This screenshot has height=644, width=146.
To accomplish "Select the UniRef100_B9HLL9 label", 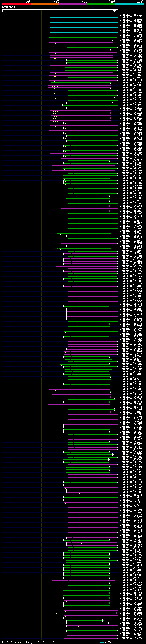I will [x=131, y=135].
